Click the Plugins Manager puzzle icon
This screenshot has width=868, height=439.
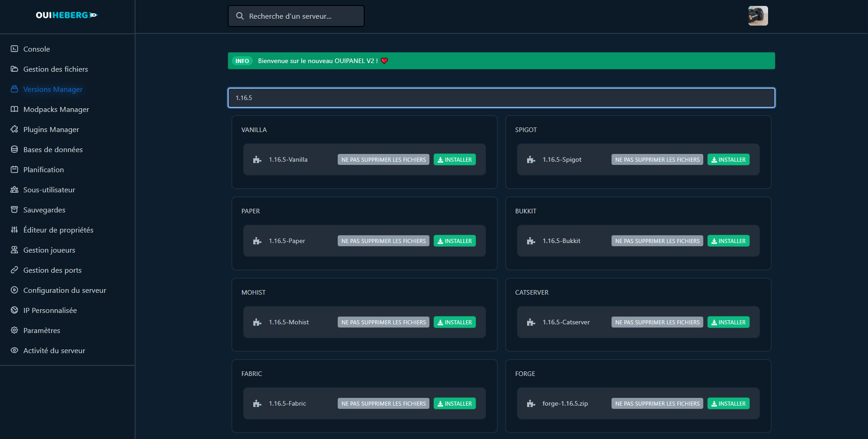15,129
